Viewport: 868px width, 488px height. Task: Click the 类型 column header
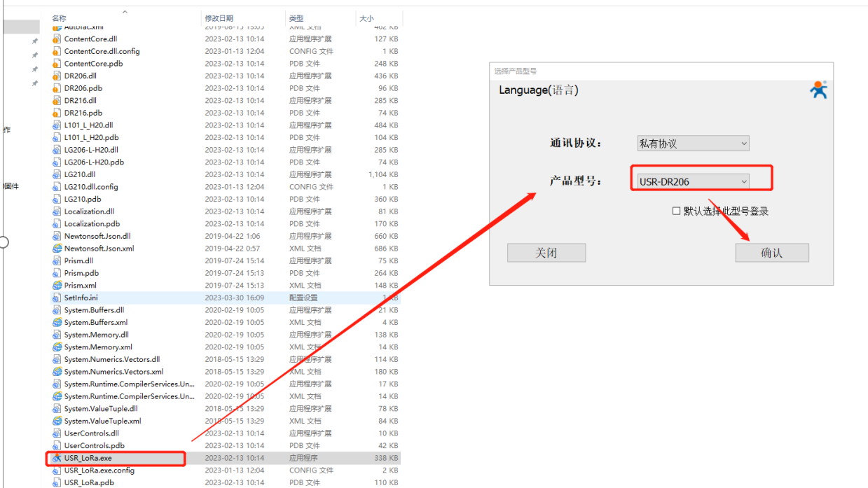(x=296, y=18)
